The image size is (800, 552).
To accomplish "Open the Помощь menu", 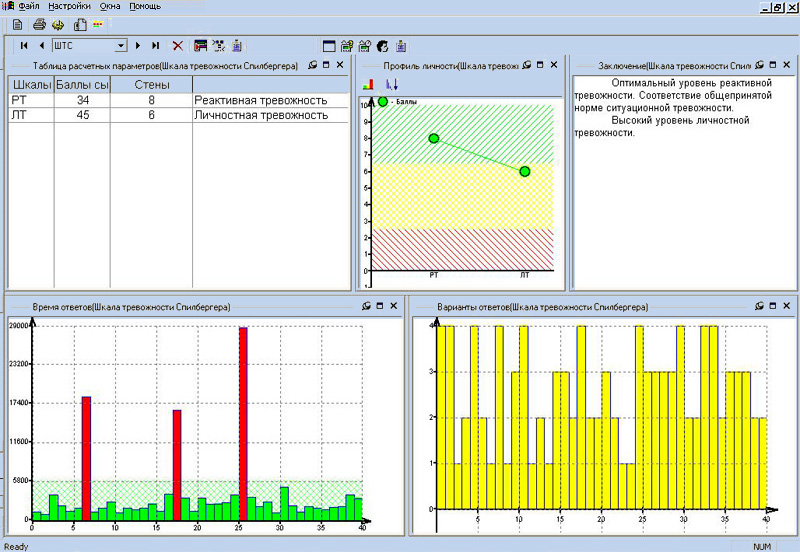I will click(x=144, y=6).
